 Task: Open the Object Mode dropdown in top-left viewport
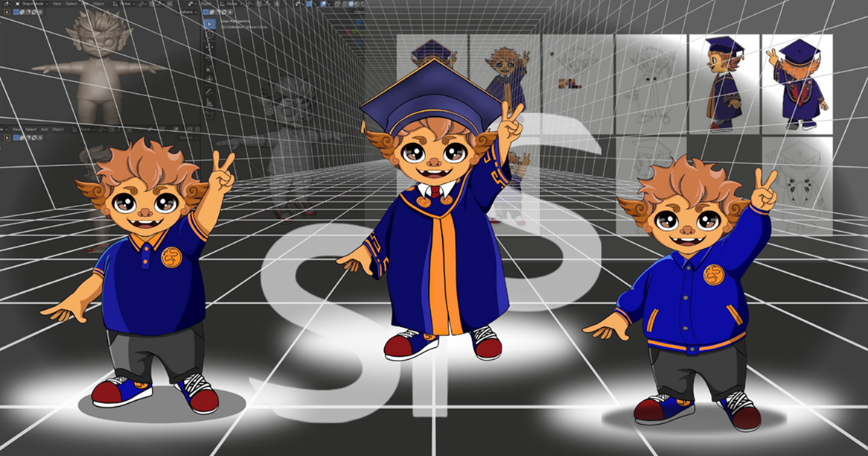(27, 3)
